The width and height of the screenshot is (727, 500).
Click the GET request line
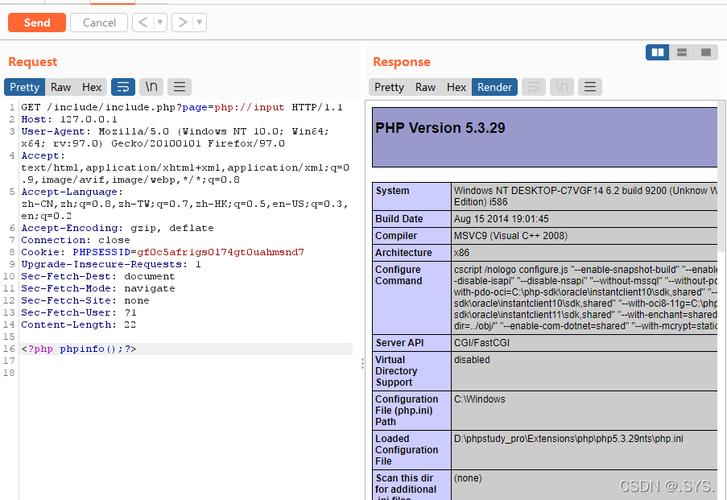pos(182,107)
